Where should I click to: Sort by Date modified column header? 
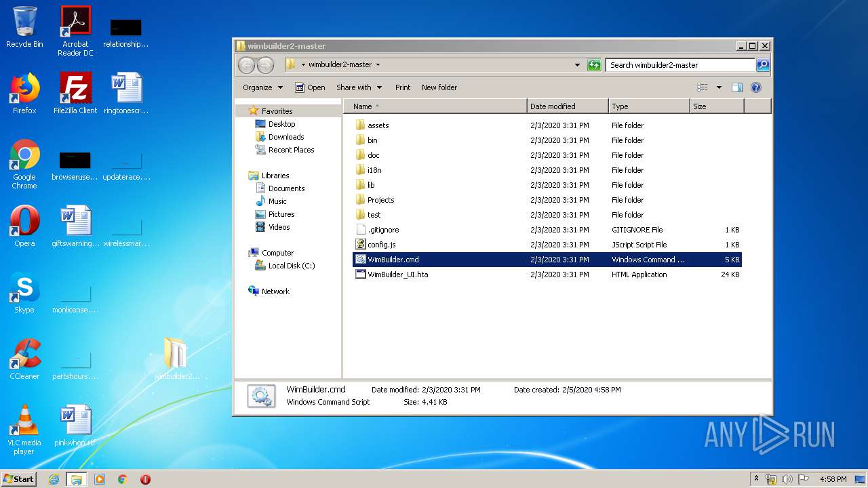[x=568, y=106]
